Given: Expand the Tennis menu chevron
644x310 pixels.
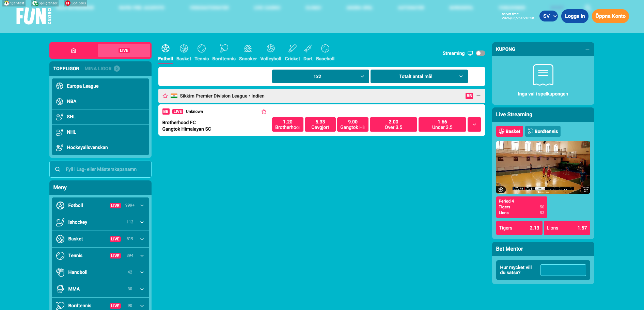Looking at the screenshot, I should tap(142, 256).
